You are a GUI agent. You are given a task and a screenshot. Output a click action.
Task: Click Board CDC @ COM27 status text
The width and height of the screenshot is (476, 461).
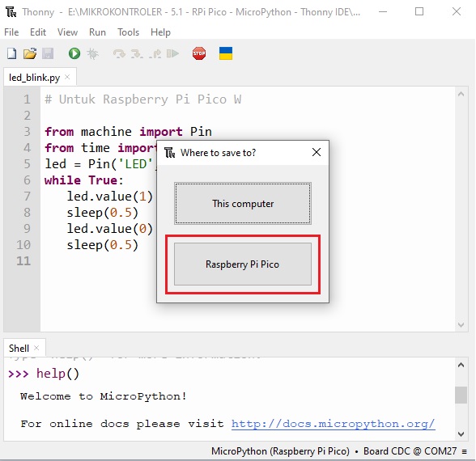pyautogui.click(x=410, y=451)
